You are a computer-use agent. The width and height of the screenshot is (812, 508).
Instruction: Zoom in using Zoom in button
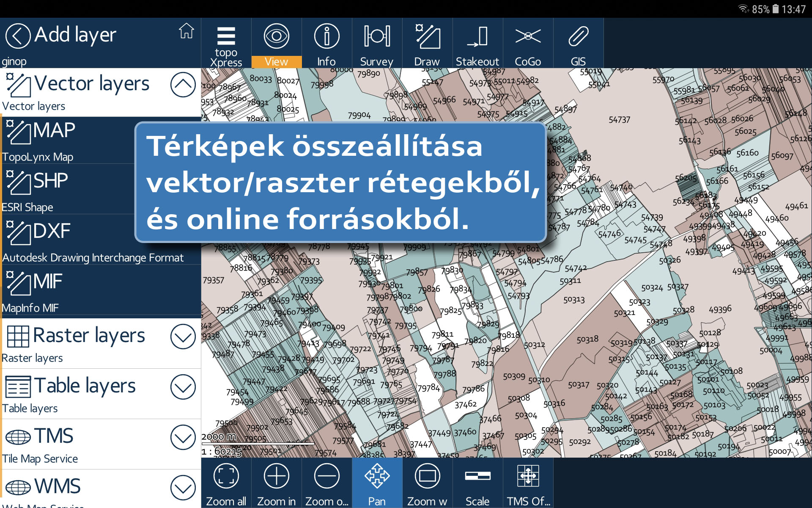click(275, 486)
